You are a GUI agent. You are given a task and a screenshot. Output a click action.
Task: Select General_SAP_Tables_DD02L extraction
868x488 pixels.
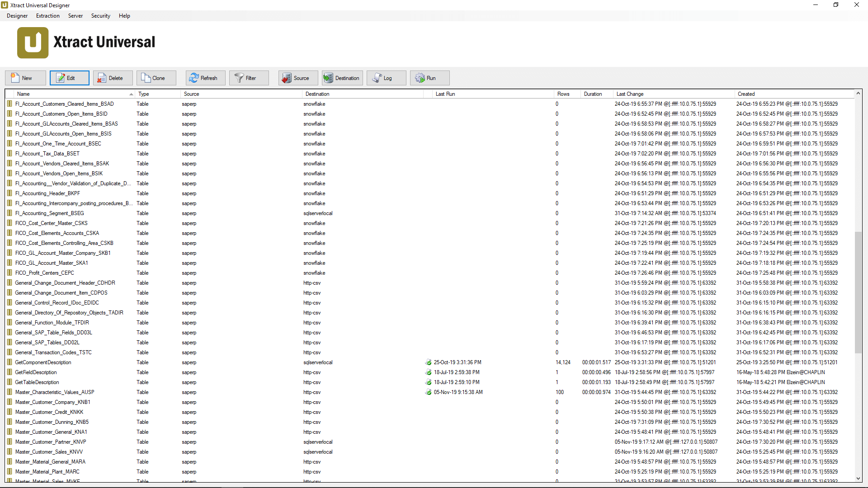47,343
